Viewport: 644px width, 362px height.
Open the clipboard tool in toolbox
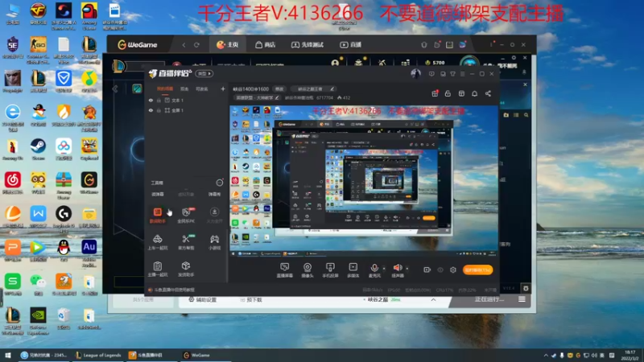158,269
